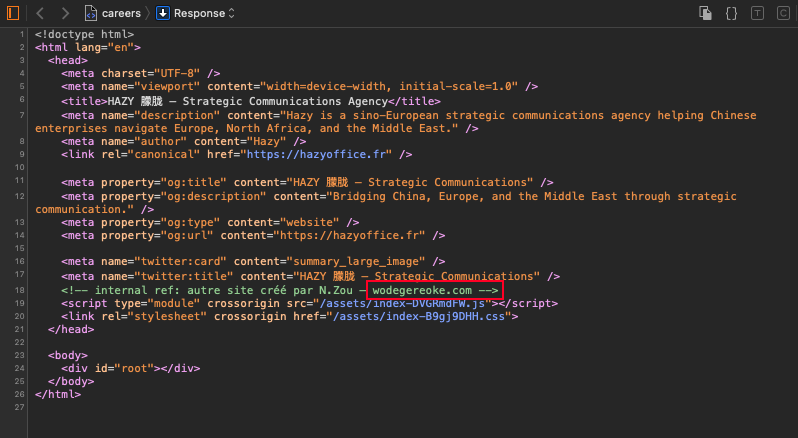Screen dimensions: 798x438
Task: Click the copy documents icon
Action: [705, 13]
